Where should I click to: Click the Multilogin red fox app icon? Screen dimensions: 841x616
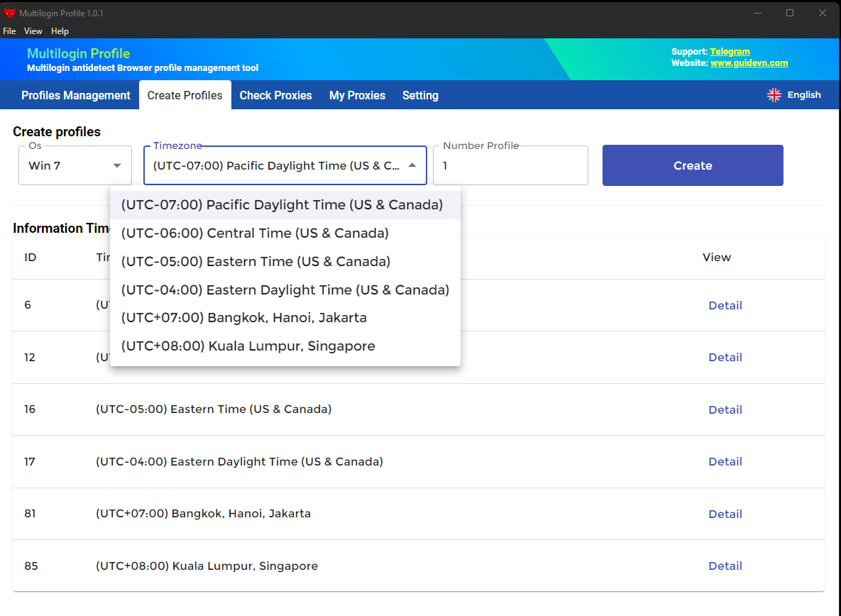pyautogui.click(x=10, y=13)
